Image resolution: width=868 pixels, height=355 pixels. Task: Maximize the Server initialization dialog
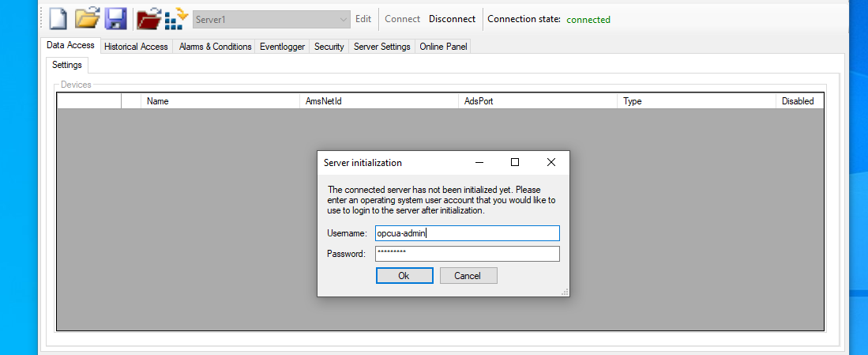click(x=515, y=162)
